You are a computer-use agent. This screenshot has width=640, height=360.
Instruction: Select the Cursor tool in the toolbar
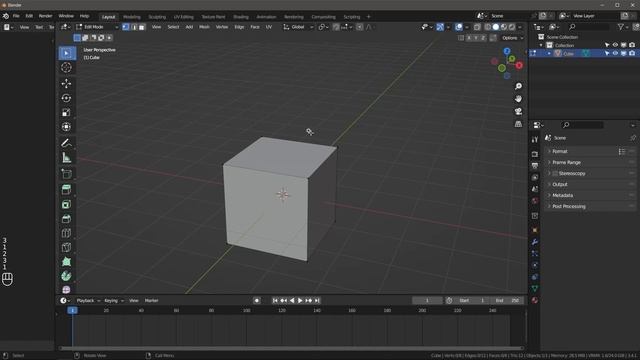pyautogui.click(x=66, y=68)
